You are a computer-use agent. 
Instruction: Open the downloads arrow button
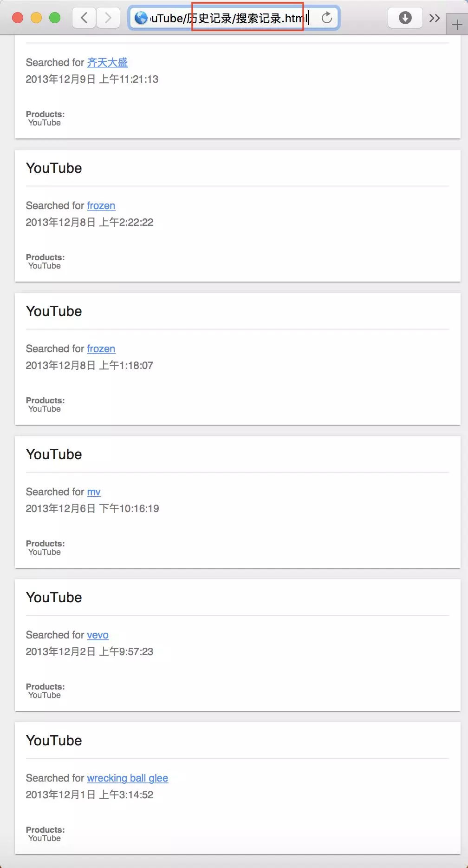(x=405, y=18)
